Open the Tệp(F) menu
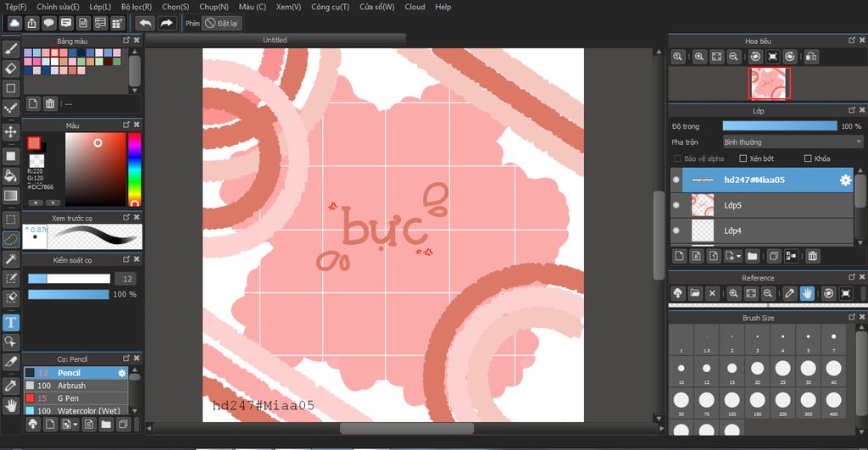Screen dimensions: 868x450 (x=15, y=7)
